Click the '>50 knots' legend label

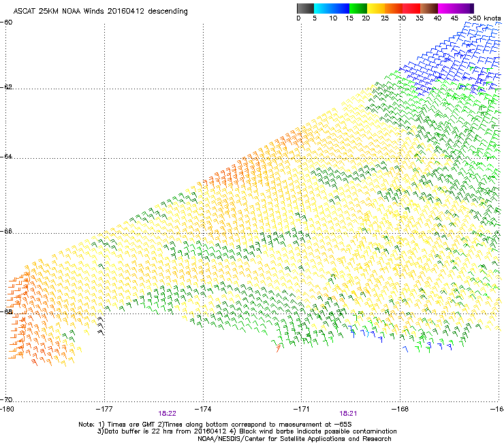(x=484, y=18)
